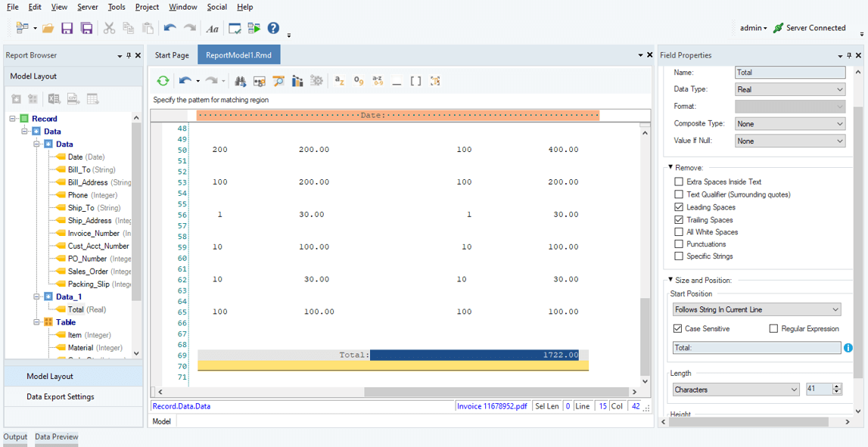This screenshot has width=868, height=447.
Task: Click the binoculars find icon
Action: pyautogui.click(x=240, y=81)
